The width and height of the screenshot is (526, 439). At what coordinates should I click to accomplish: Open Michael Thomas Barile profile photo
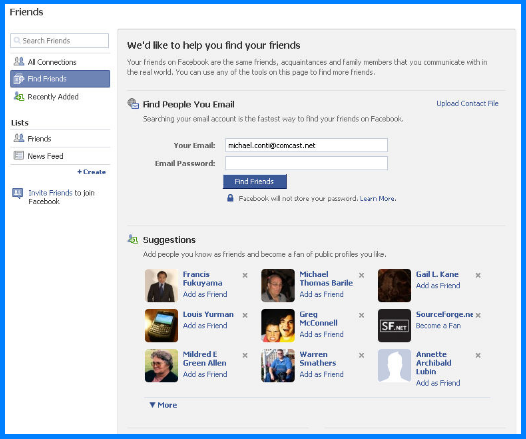click(x=278, y=285)
